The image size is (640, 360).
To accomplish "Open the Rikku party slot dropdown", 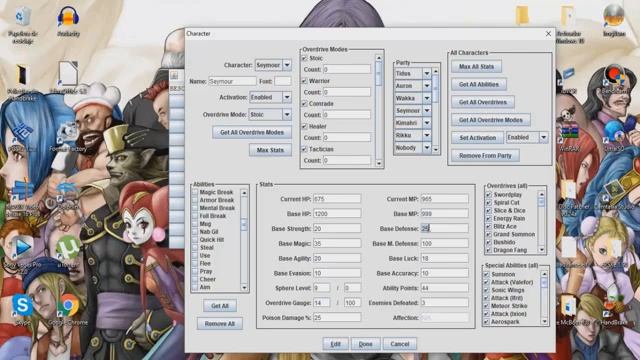I will tap(427, 135).
